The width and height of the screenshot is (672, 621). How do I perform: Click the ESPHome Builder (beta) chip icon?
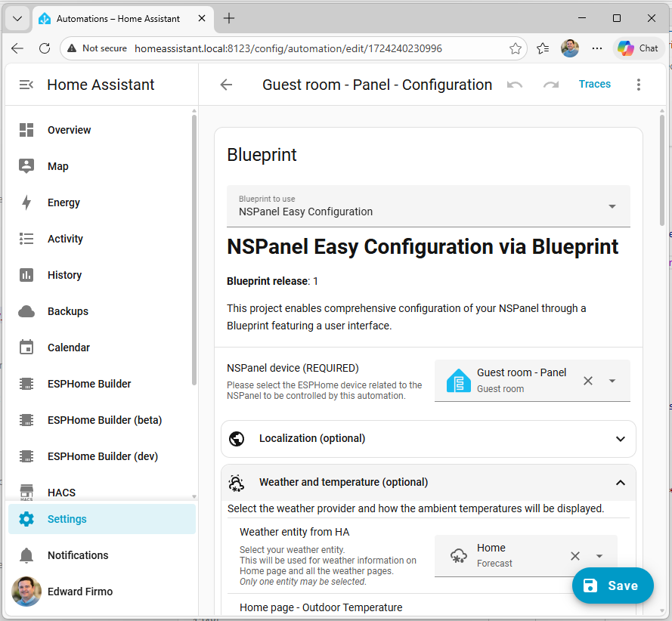tap(26, 420)
